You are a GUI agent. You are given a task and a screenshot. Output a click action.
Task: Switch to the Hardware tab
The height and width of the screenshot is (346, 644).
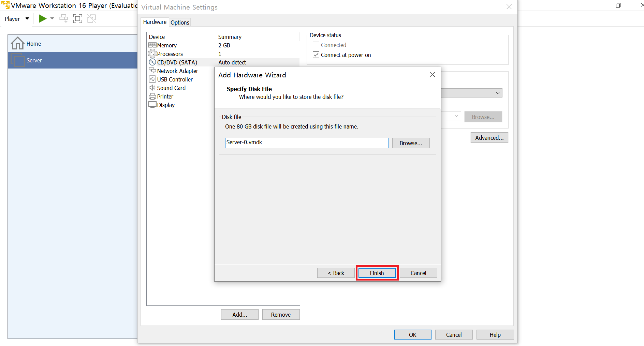(x=155, y=22)
